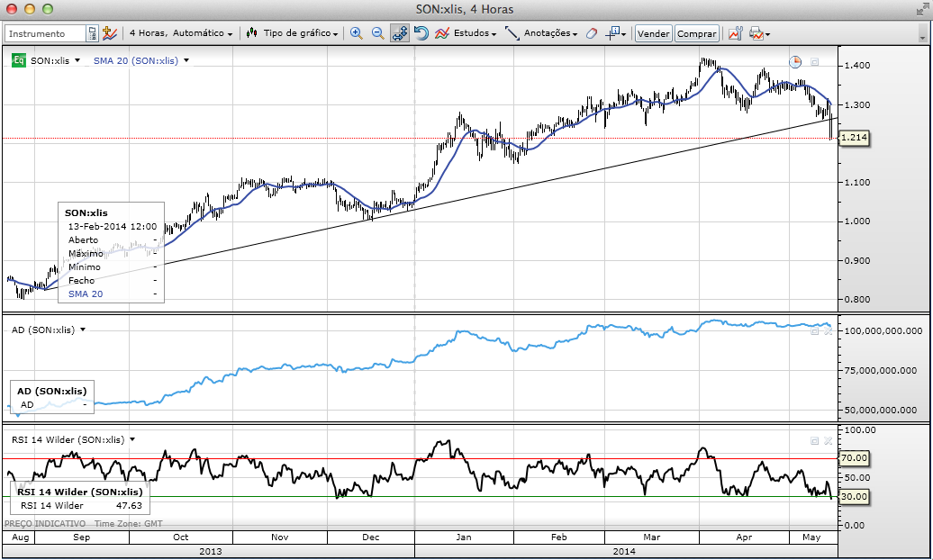Click the zoom in magnifier icon
This screenshot has height=560, width=933.
click(x=356, y=33)
